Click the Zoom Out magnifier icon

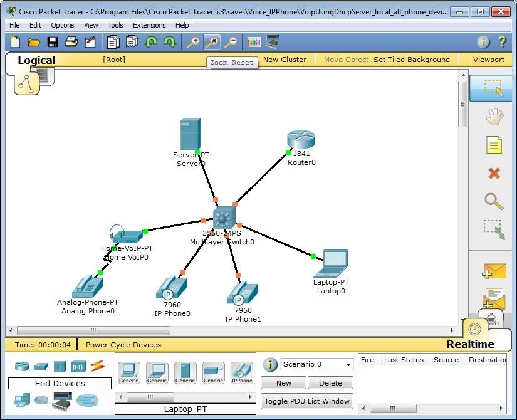[231, 42]
